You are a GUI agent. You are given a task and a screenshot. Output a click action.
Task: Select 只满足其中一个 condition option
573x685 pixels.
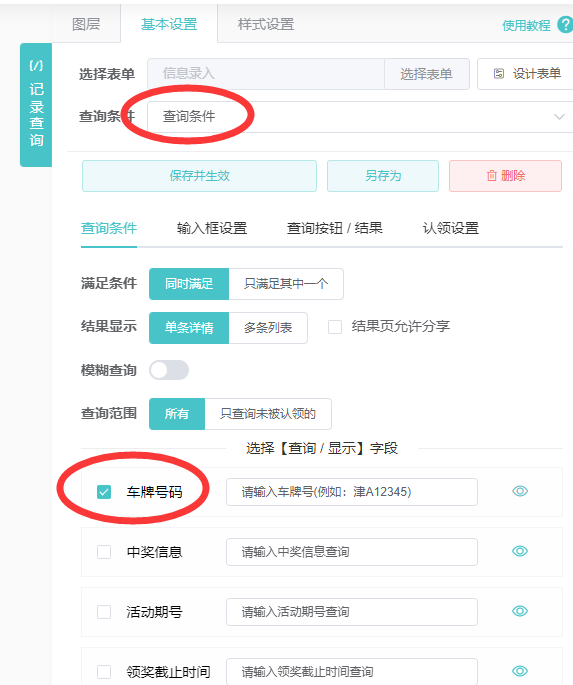pos(286,284)
